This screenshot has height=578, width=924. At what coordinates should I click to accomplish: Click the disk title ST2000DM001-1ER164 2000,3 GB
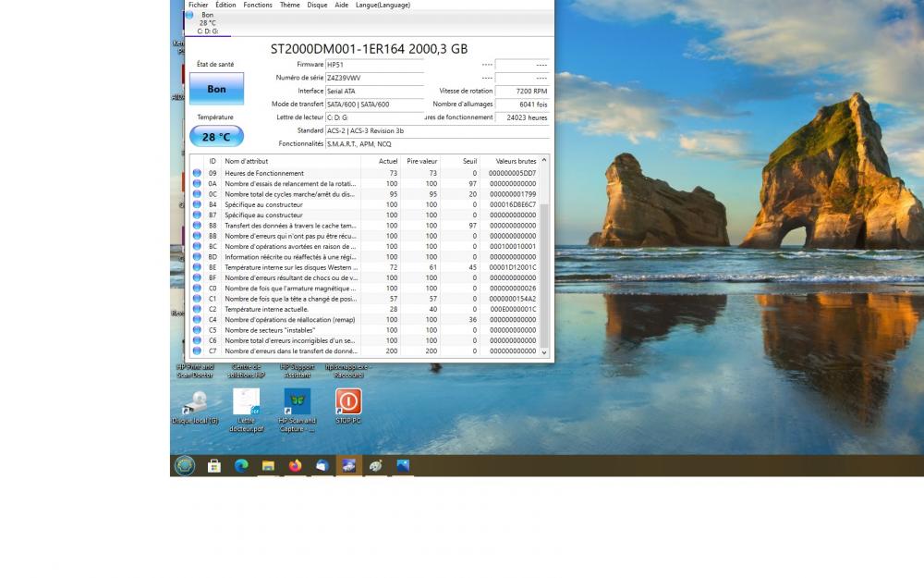point(369,49)
